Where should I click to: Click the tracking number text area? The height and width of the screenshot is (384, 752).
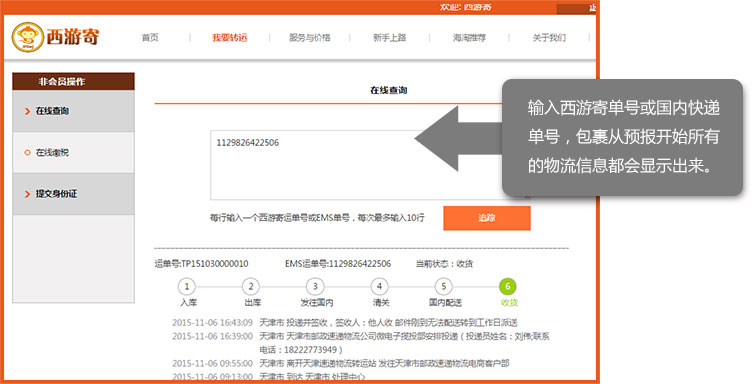tap(370, 165)
